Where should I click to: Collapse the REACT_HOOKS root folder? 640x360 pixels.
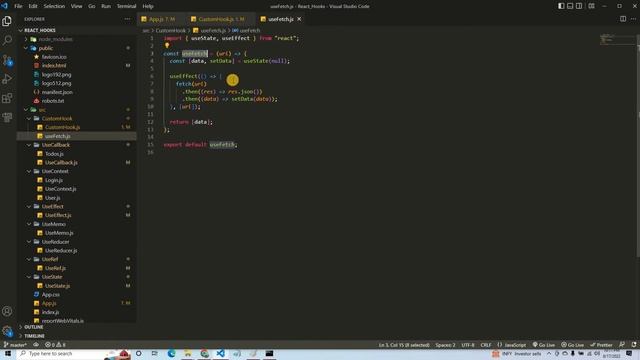point(77,30)
